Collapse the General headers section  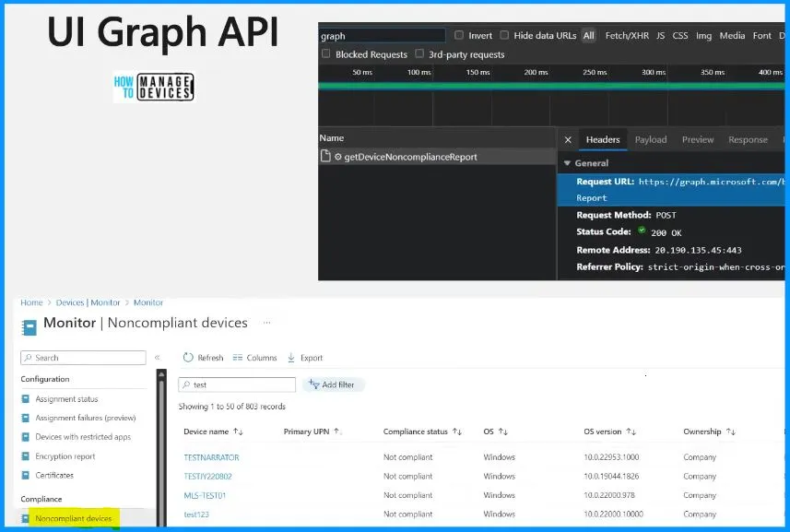(x=567, y=163)
